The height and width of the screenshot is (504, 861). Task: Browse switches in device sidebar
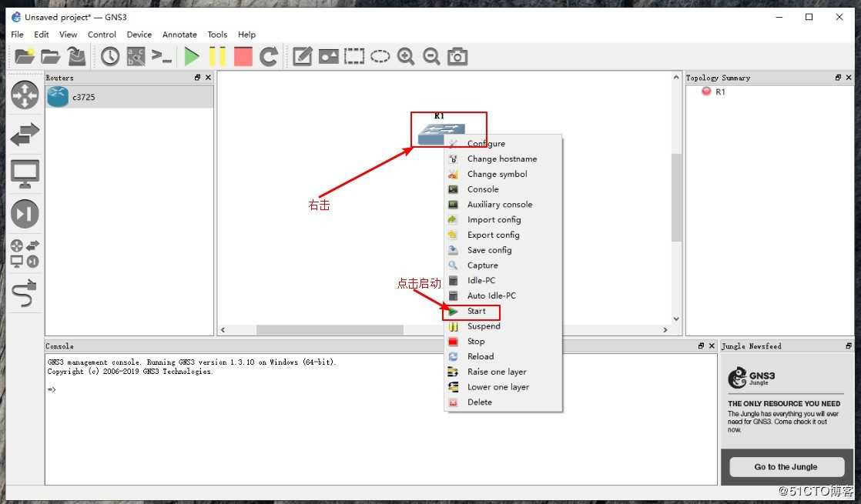pos(25,135)
